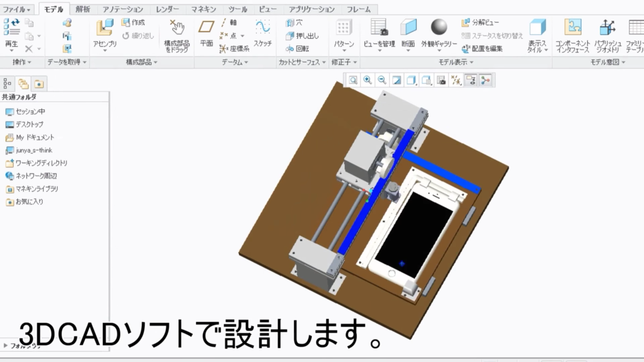
Task: Click the 押し出し (Extrude) button
Action: coord(302,36)
